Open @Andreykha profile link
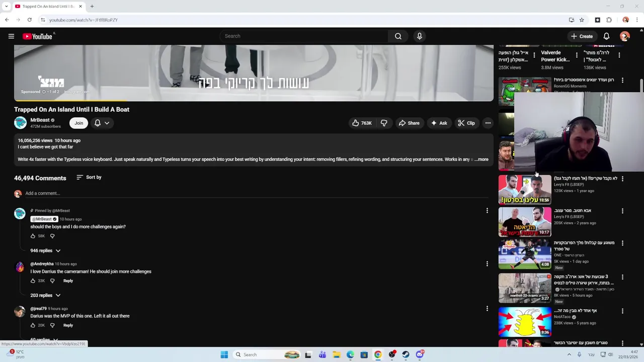 pyautogui.click(x=42, y=264)
